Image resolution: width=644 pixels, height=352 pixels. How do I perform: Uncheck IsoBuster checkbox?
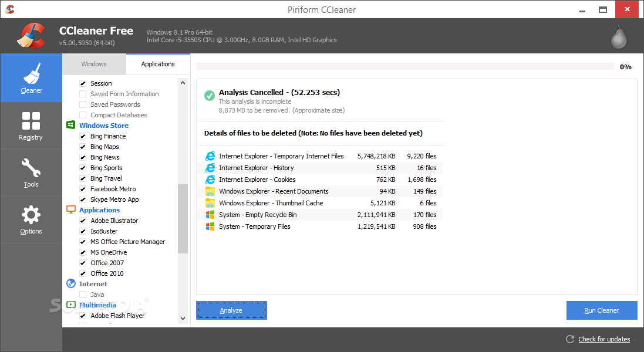click(83, 231)
